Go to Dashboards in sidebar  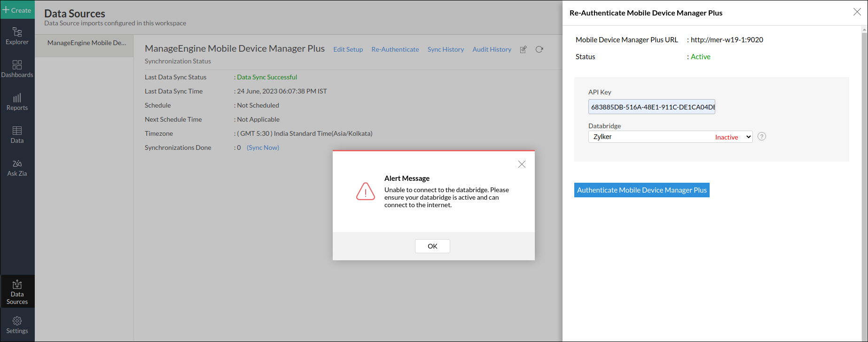17,69
